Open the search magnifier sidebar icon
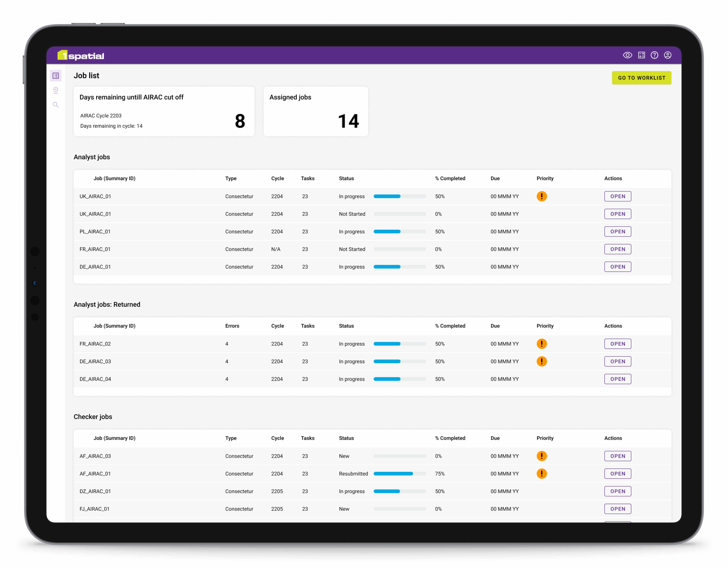 56,105
